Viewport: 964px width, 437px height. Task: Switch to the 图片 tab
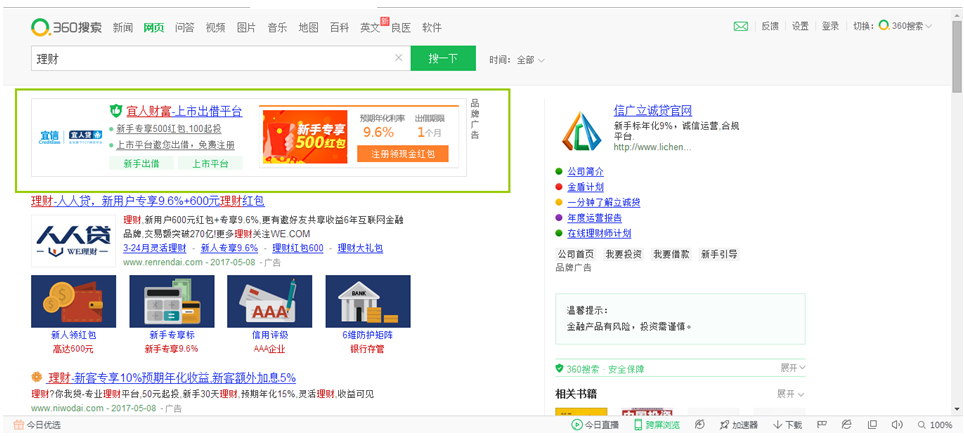[x=246, y=27]
